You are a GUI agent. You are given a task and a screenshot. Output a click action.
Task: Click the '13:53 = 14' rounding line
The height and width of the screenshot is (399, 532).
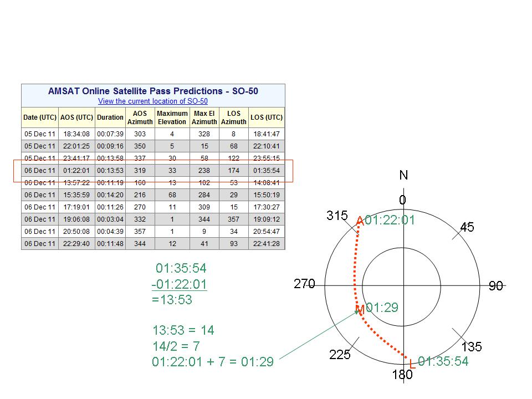[x=183, y=330]
